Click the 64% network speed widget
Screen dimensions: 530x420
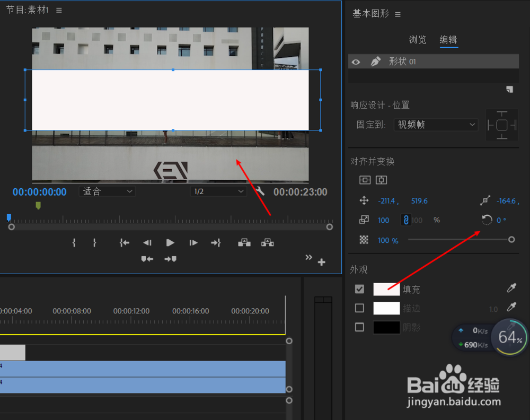point(510,337)
